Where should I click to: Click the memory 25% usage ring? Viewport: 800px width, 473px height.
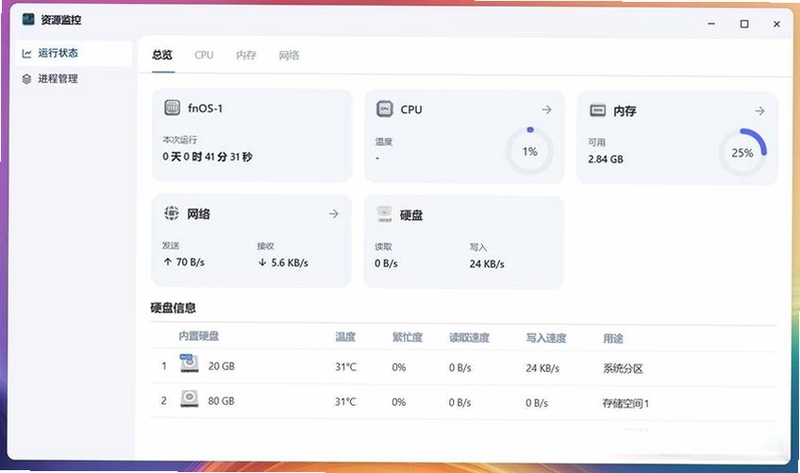pyautogui.click(x=742, y=153)
